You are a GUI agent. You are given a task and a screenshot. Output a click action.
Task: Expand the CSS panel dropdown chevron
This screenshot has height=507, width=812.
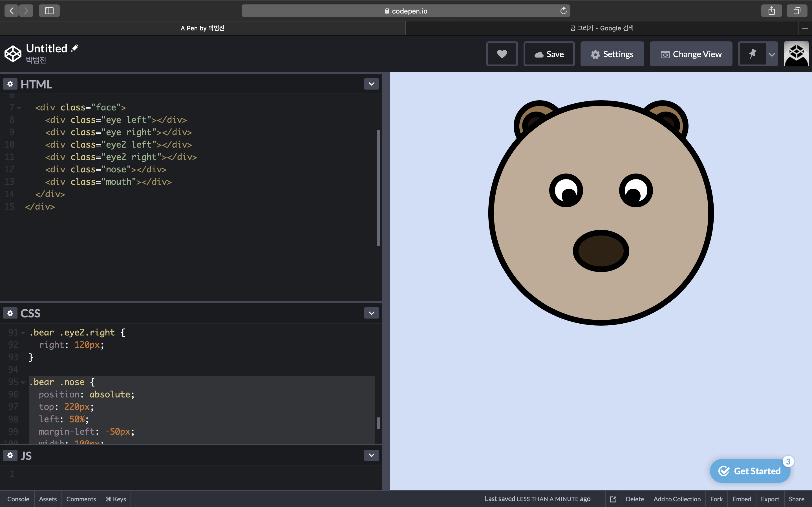click(x=371, y=313)
